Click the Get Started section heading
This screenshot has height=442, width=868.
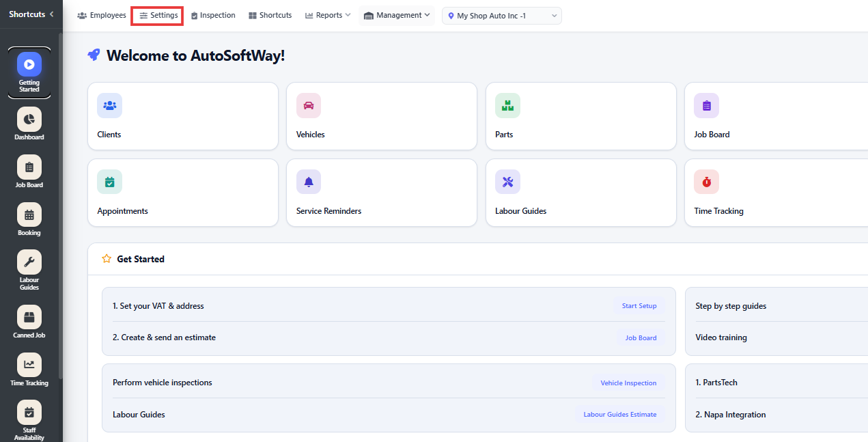(x=141, y=259)
